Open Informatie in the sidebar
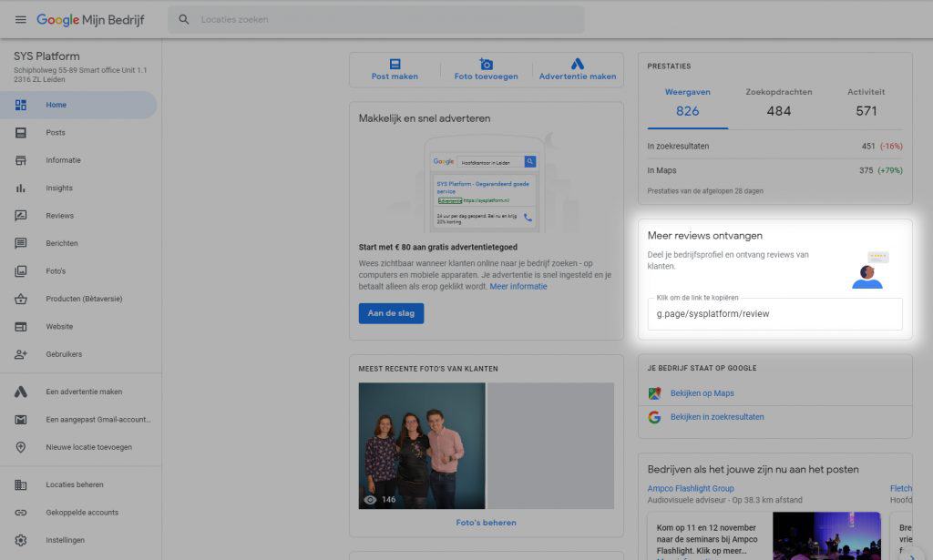The image size is (933, 560). [78, 160]
